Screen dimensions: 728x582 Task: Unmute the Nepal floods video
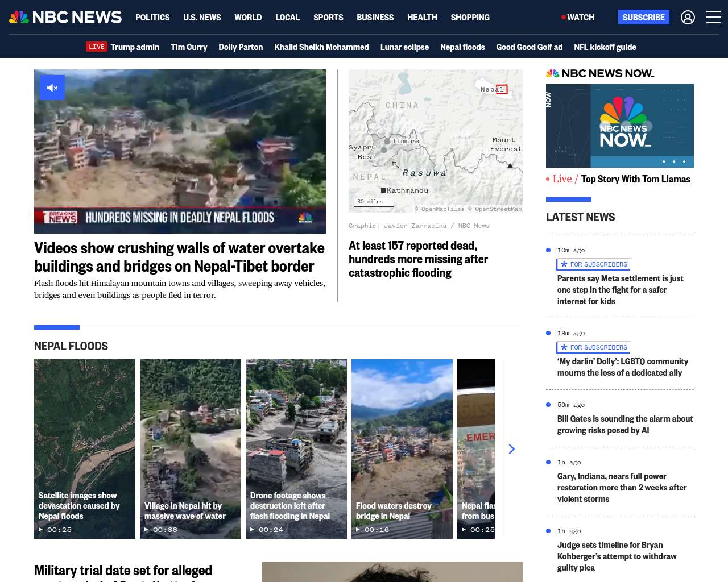click(52, 88)
